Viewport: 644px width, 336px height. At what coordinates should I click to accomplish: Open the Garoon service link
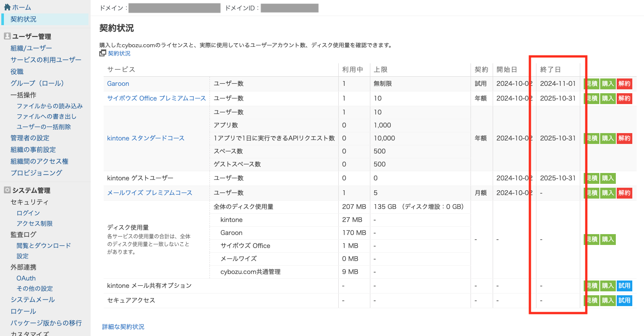(118, 84)
